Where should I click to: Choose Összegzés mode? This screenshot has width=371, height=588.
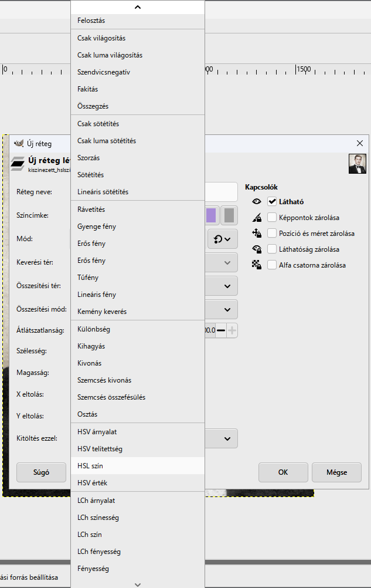138,106
